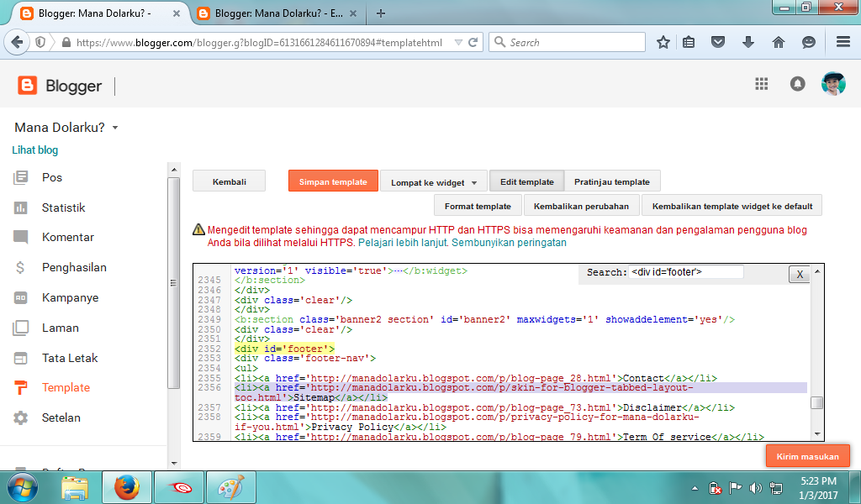Open the Pelajari lebih lanjut link
861x504 pixels.
(x=404, y=243)
